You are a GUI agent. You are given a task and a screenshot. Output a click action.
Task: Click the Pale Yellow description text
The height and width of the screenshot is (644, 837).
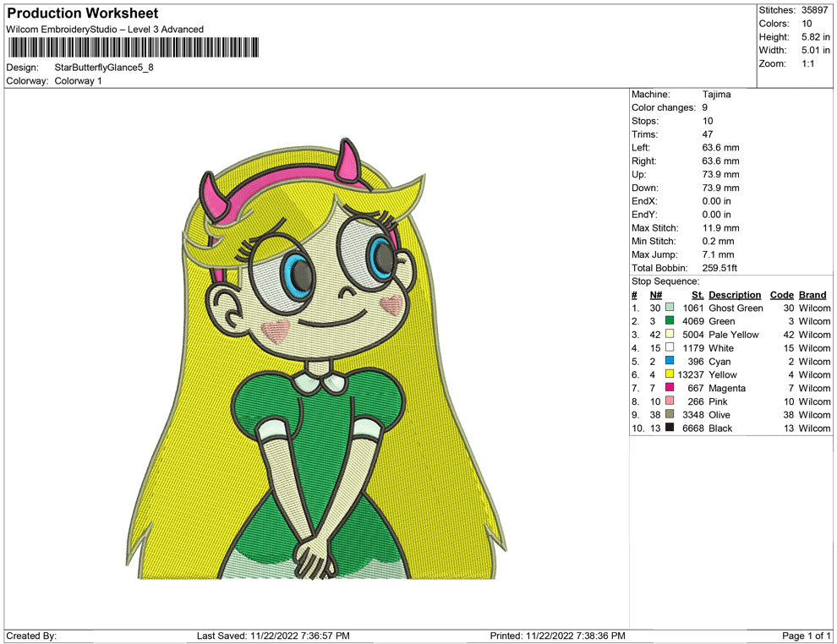(x=734, y=335)
